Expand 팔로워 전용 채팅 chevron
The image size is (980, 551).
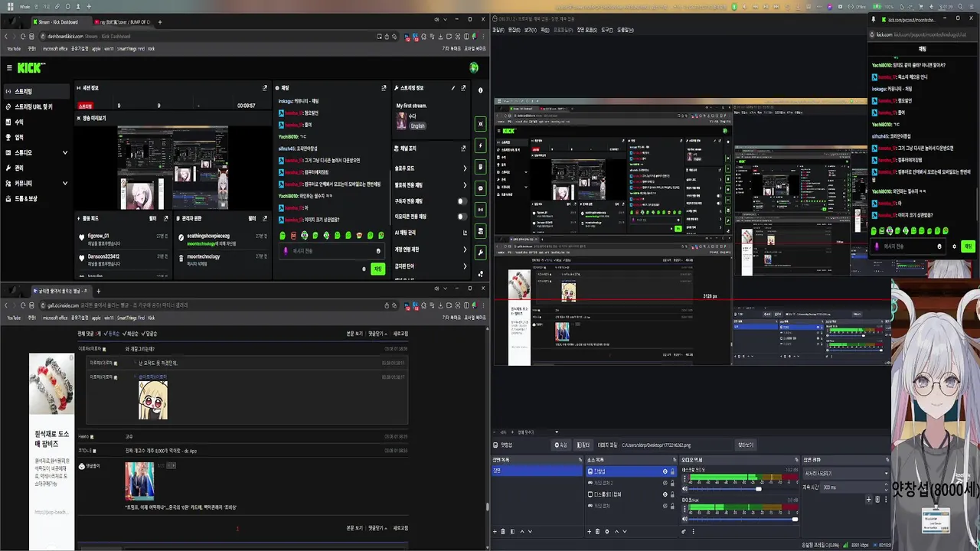[x=465, y=185]
